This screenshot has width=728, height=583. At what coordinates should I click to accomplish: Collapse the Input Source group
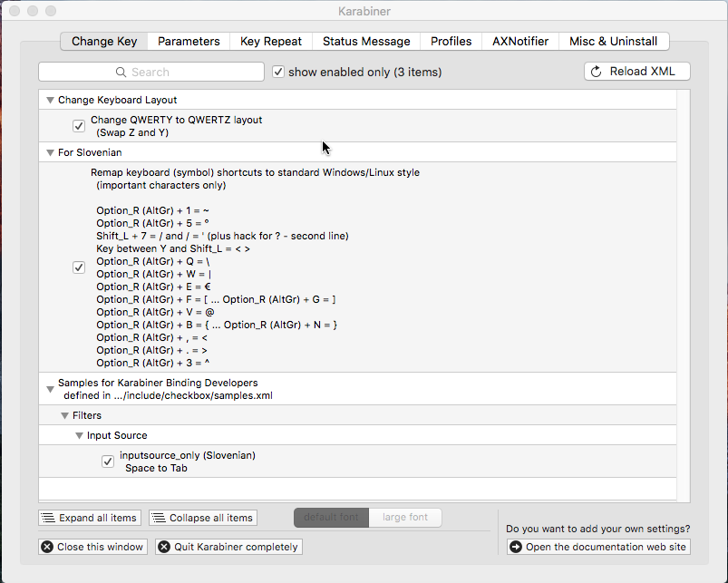pos(79,435)
